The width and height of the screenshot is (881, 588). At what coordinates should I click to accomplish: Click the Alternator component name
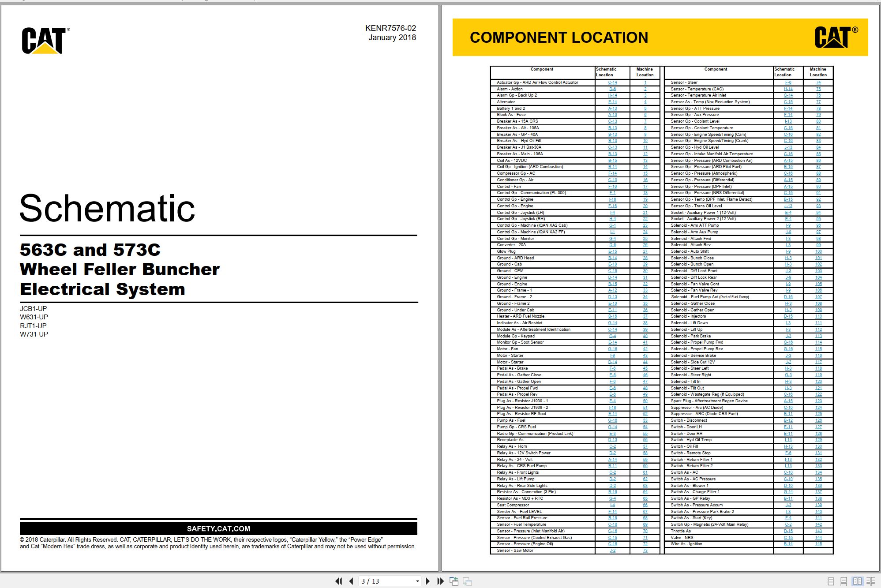pos(506,102)
